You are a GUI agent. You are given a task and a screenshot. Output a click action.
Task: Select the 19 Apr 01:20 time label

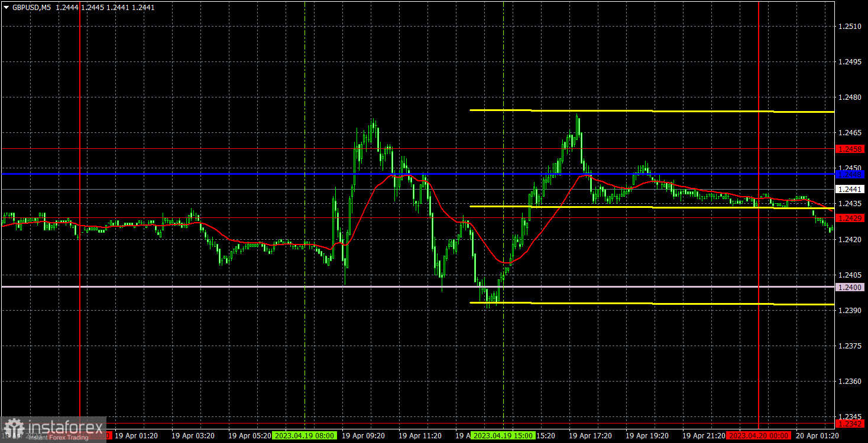point(136,436)
